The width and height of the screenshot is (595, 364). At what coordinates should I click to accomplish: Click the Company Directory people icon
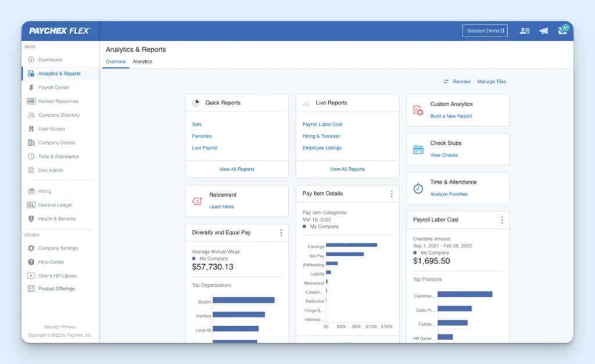coord(31,115)
